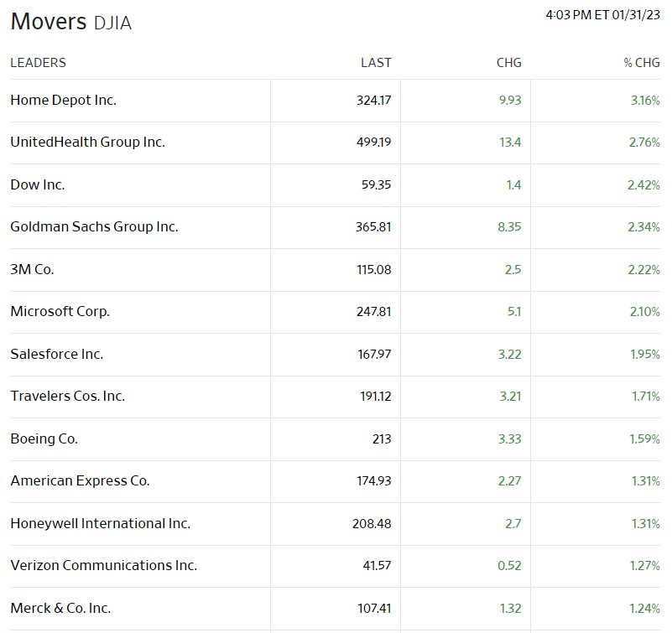Image resolution: width=672 pixels, height=633 pixels.
Task: Select Dow Inc. change value 1.4
Action: (513, 184)
